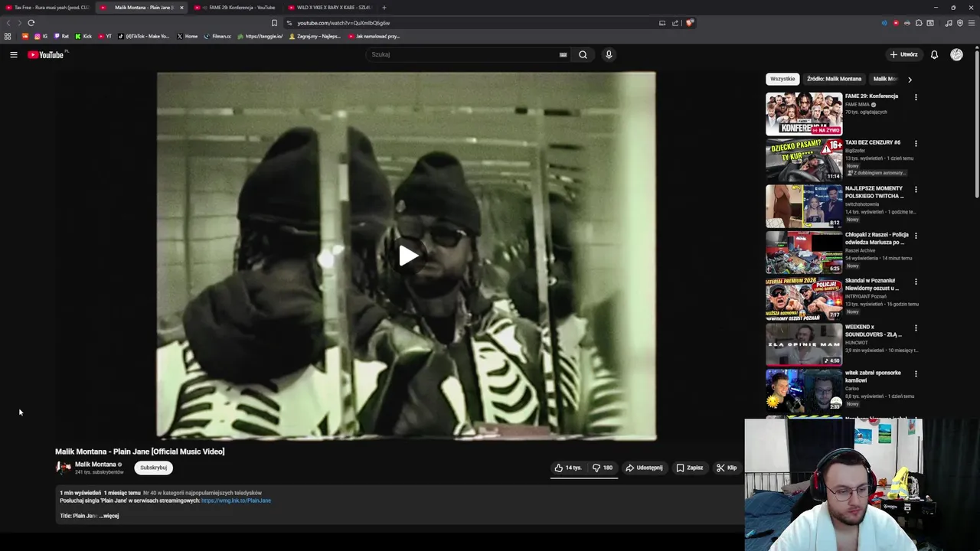Activate voice search microphone
Image resolution: width=980 pixels, height=551 pixels.
(609, 54)
